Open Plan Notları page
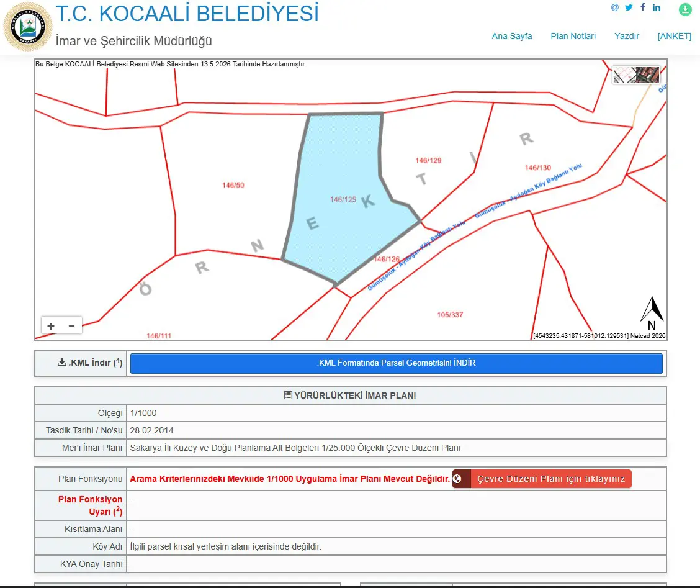The width and height of the screenshot is (700, 588). (573, 36)
